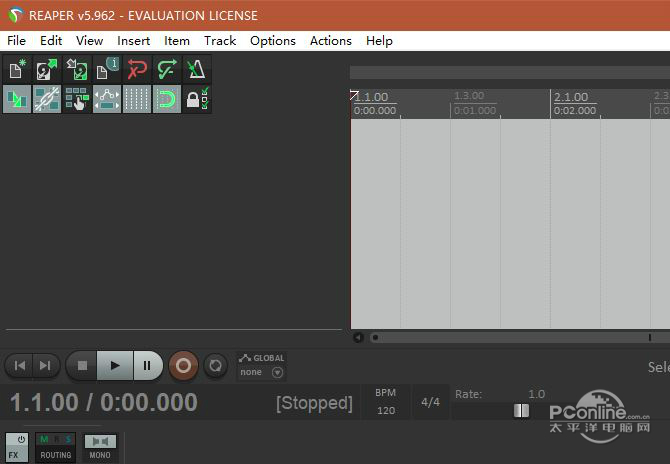Toggle auto-crossfade toolbar button
The image size is (670, 464).
tap(17, 99)
